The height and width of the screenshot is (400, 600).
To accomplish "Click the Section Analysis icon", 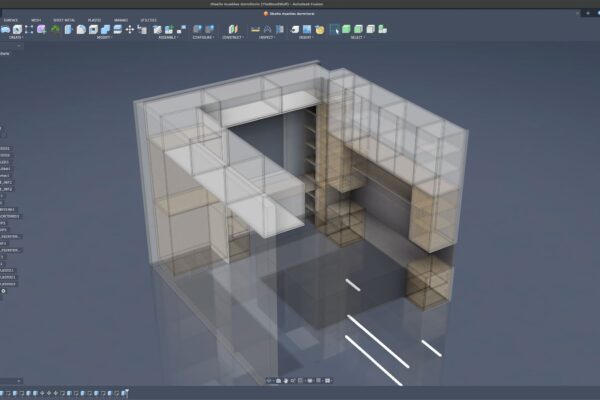I will point(280,29).
